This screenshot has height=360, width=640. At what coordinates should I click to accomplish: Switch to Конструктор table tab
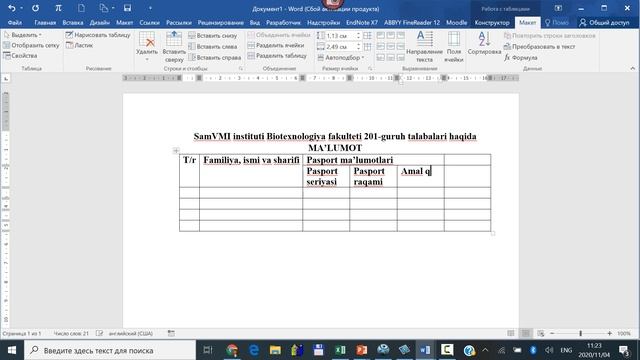point(492,22)
